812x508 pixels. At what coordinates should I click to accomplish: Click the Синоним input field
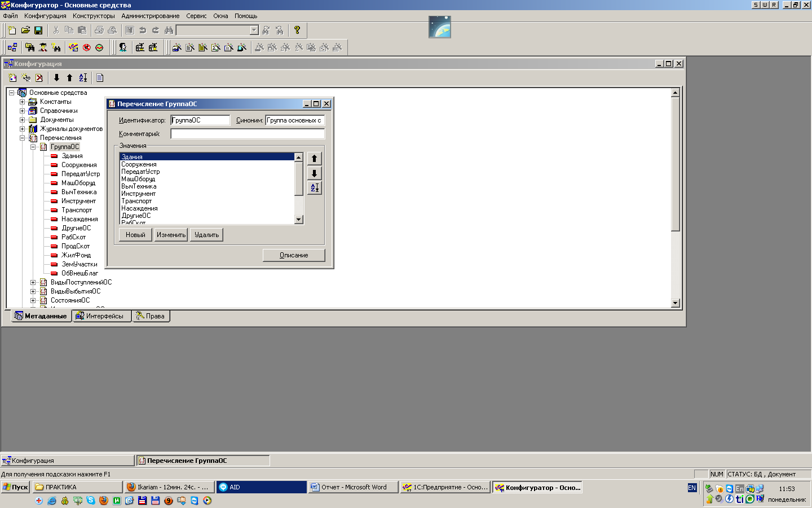coord(295,120)
